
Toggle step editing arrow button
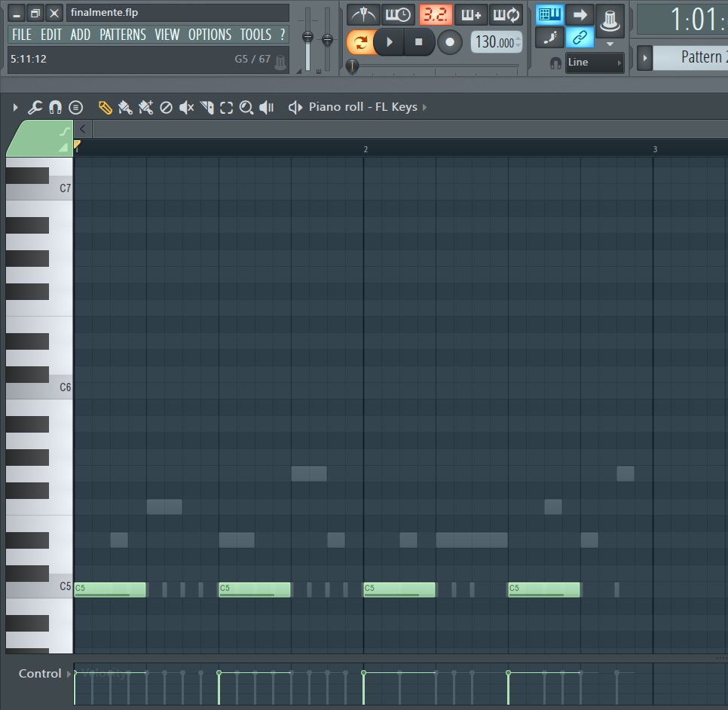click(580, 15)
